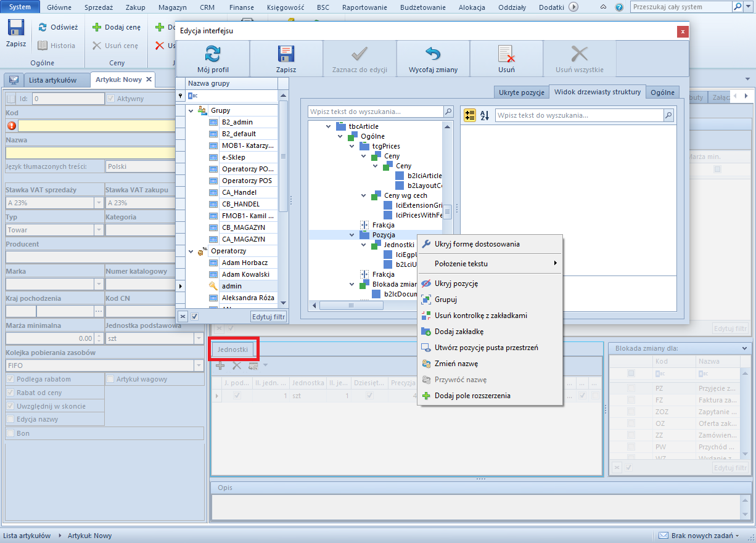Click the Odśwież refresh icon in ribbon
Image resolution: width=756 pixels, height=543 pixels.
pyautogui.click(x=43, y=27)
